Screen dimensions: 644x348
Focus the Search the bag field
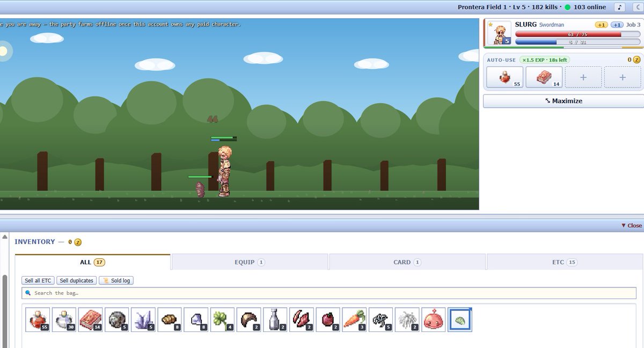coord(329,293)
